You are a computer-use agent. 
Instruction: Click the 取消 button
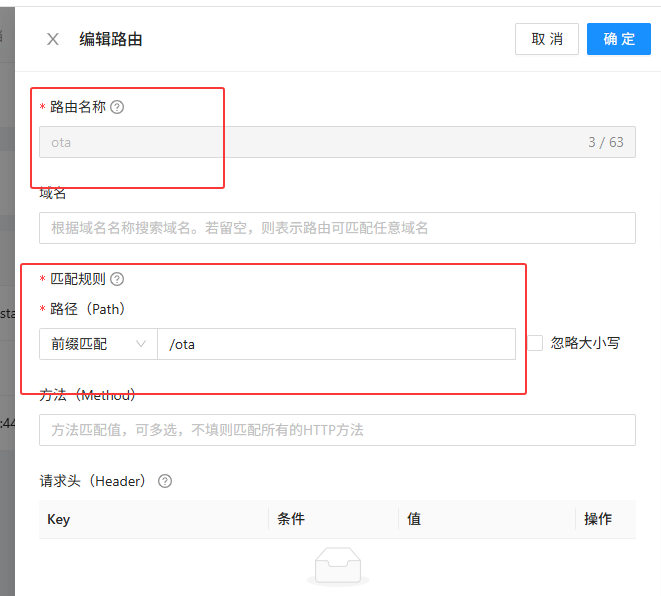547,39
